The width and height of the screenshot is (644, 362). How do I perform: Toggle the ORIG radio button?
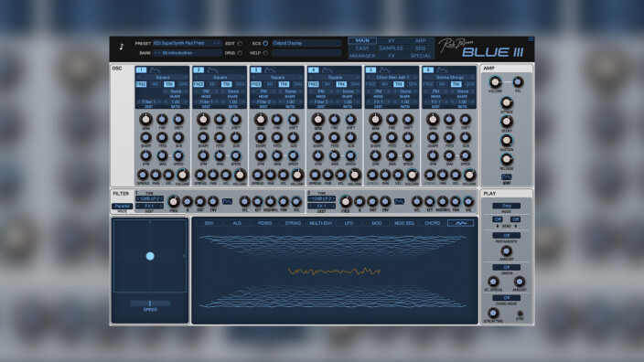click(x=240, y=53)
